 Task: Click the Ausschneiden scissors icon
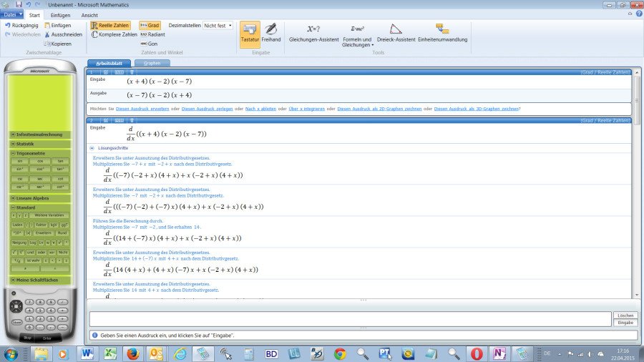(x=47, y=34)
